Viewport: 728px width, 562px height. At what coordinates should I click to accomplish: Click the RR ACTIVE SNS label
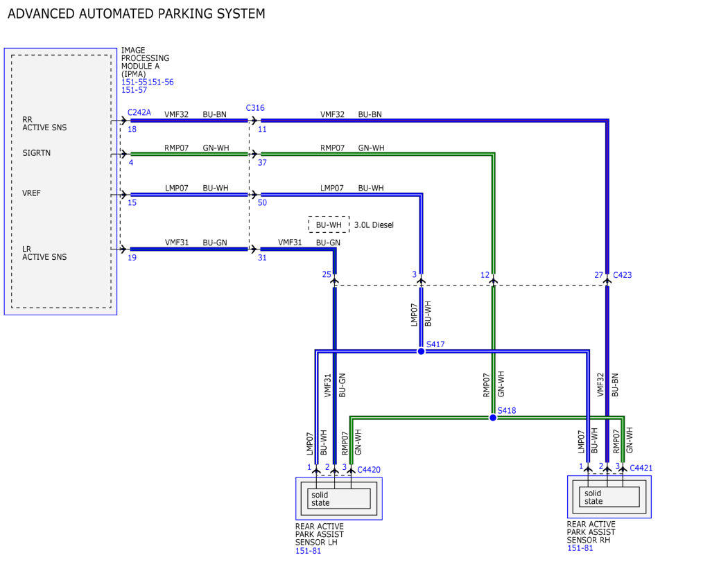(44, 123)
